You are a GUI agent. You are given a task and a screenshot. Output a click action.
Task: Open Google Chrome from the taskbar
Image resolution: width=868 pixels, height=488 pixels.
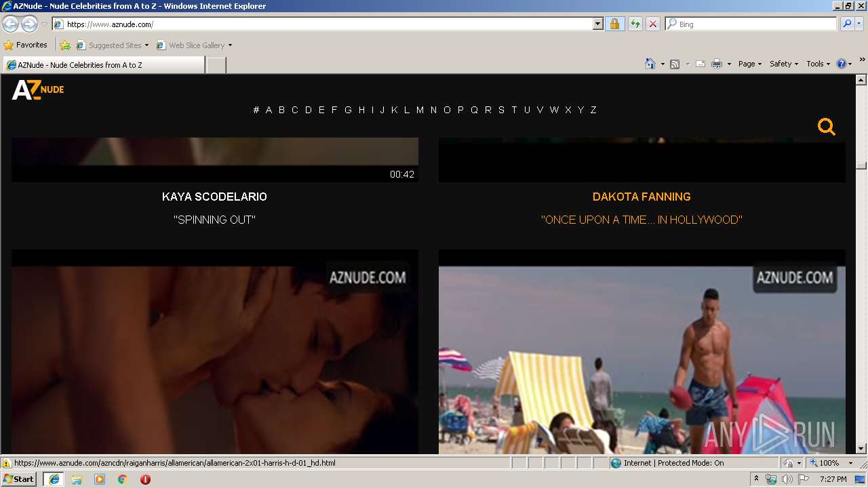click(x=123, y=479)
